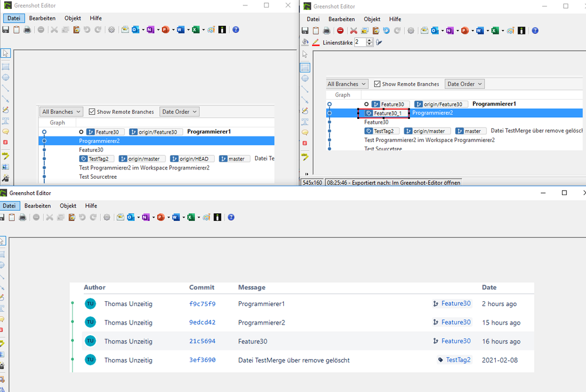The height and width of the screenshot is (392, 586).
Task: Select Counter tool in top-right window sidebar
Action: point(305,144)
